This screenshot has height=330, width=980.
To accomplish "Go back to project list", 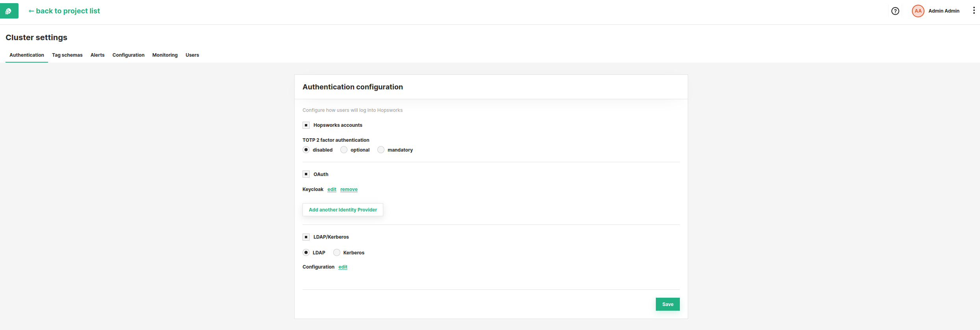I will click(64, 11).
